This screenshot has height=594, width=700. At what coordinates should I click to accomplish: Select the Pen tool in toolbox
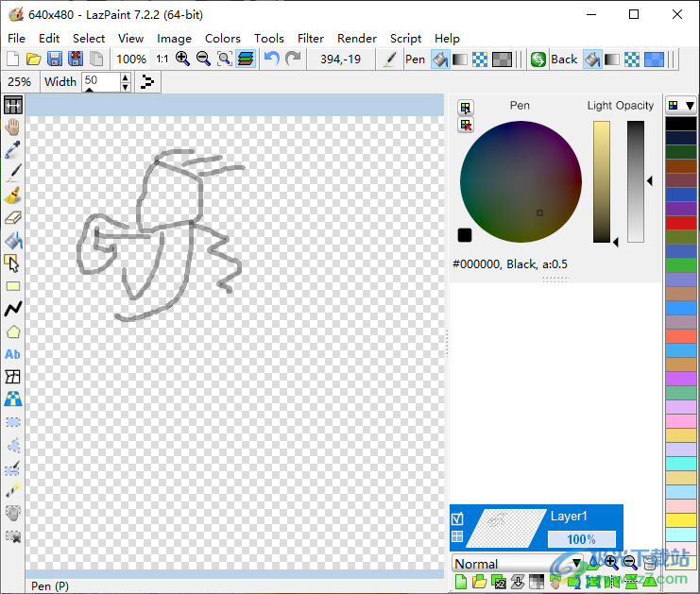(13, 173)
